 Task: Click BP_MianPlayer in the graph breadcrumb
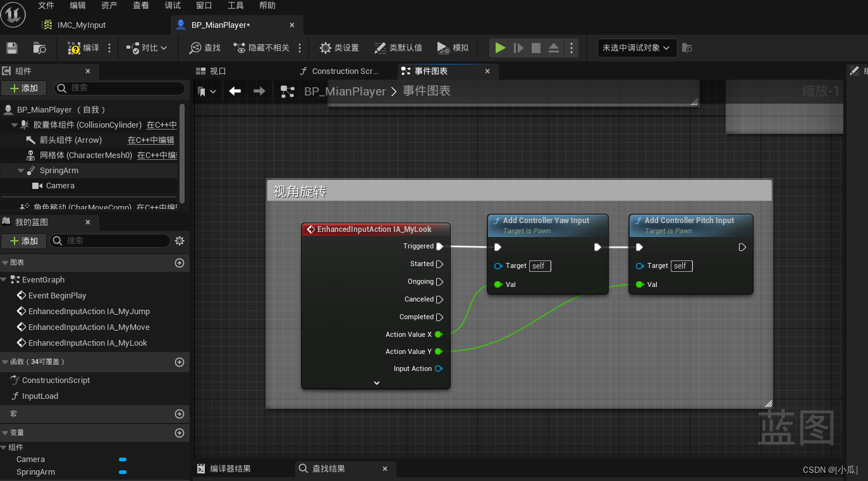tap(345, 92)
